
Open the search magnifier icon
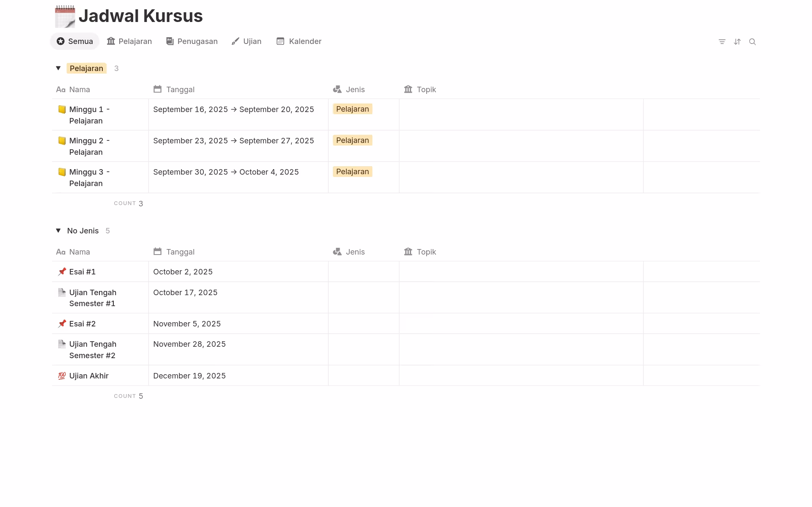[x=752, y=41]
